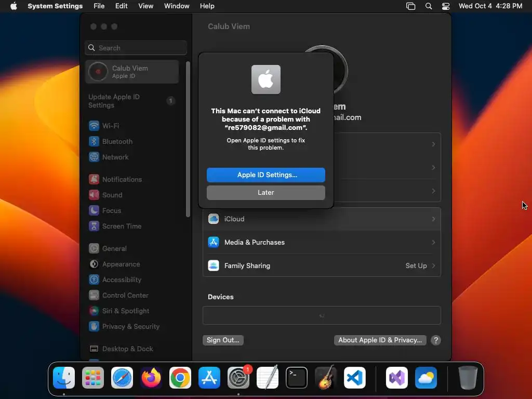The image size is (532, 399).
Task: Open About Apple ID & Privacy
Action: click(x=380, y=340)
